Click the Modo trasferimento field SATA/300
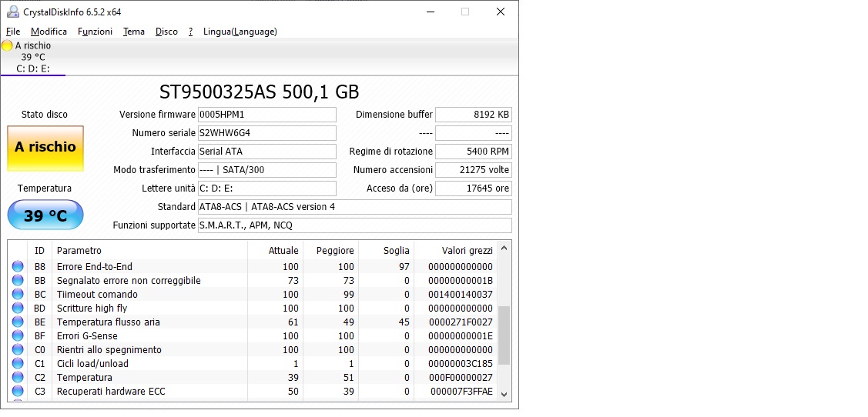 266,170
